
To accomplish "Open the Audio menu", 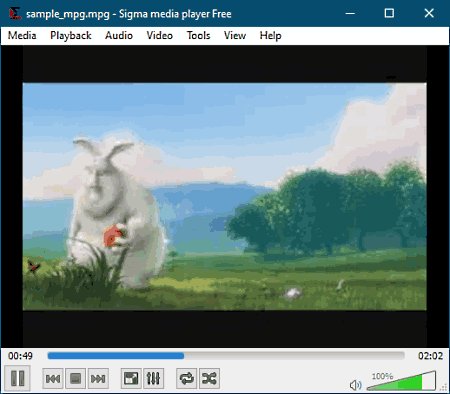I will [119, 35].
